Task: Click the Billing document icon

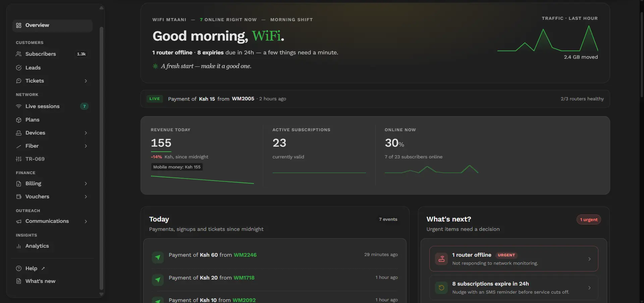Action: (x=19, y=184)
